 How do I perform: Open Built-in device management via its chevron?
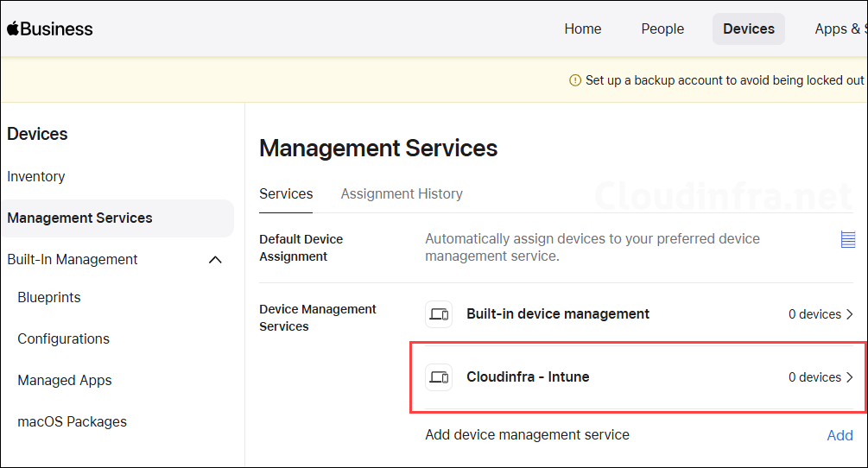[x=850, y=314]
